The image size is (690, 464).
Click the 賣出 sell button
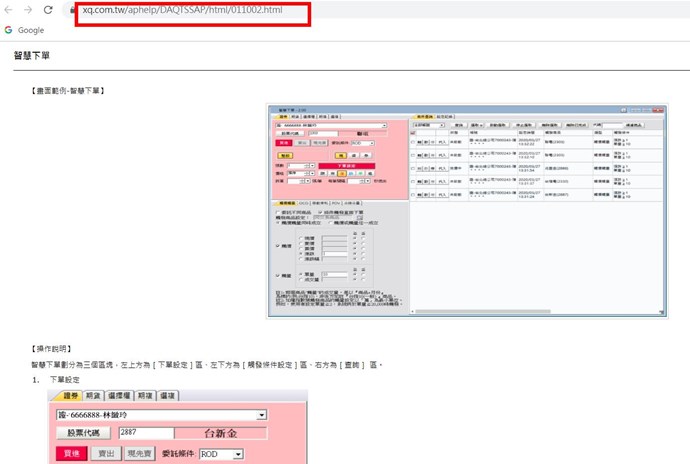(106, 453)
